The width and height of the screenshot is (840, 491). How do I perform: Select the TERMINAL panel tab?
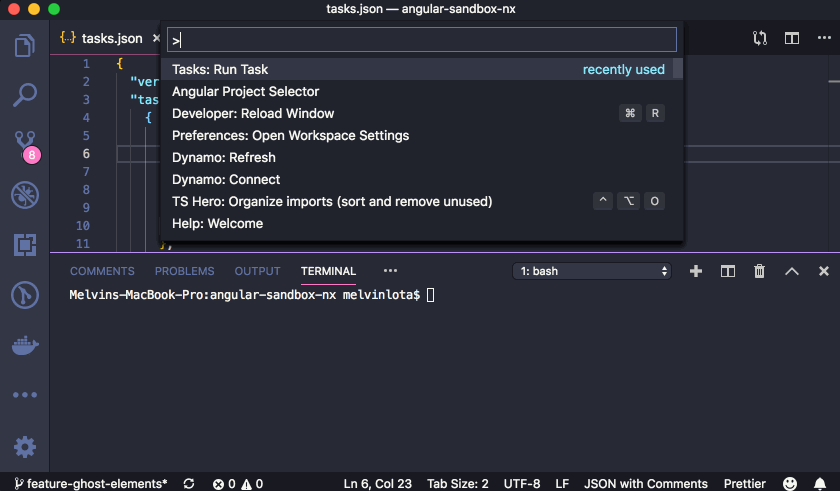point(328,271)
